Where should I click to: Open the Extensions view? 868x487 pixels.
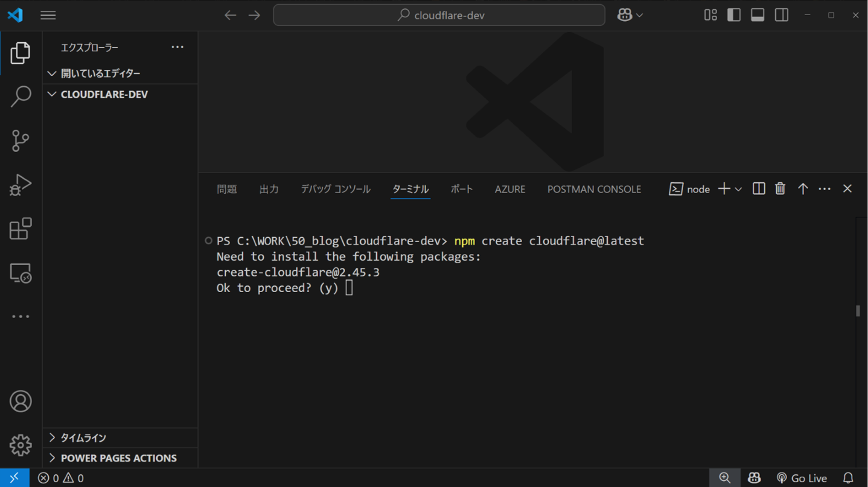(21, 229)
